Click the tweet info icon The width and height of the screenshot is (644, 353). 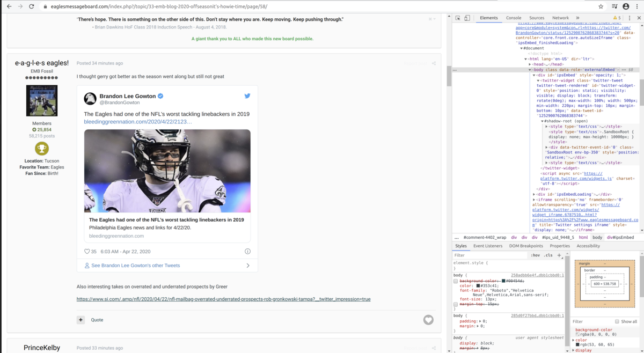(x=247, y=251)
